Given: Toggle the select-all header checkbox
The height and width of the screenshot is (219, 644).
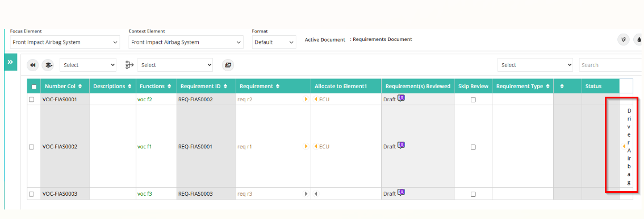Looking at the screenshot, I should 34,87.
